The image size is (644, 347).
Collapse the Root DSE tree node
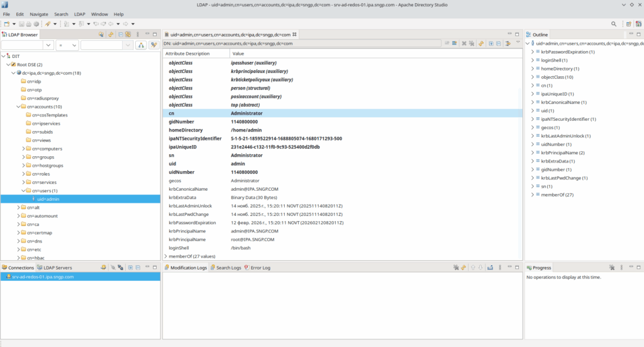pyautogui.click(x=8, y=64)
